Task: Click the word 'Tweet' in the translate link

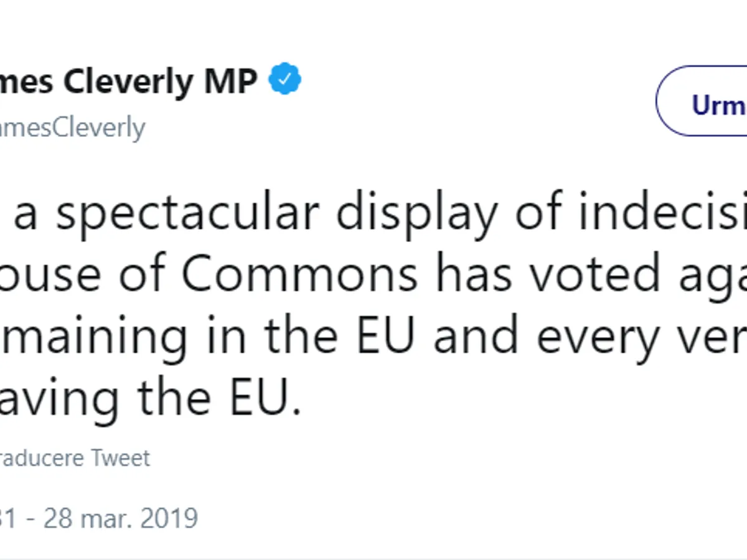Action: 121,459
